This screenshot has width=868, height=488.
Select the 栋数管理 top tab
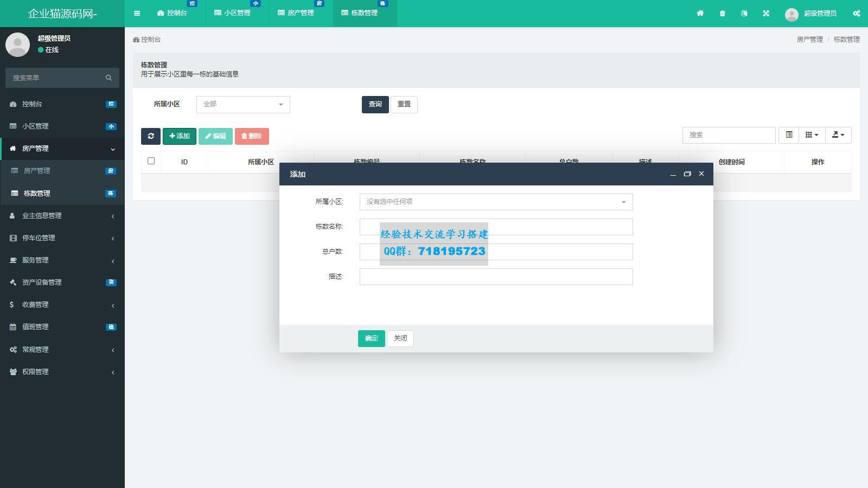point(365,13)
